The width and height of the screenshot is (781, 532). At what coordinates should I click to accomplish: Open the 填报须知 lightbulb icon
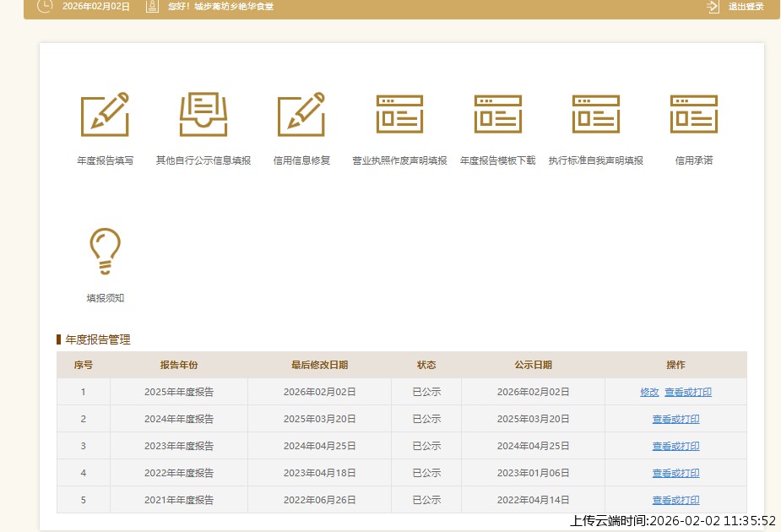click(x=105, y=251)
